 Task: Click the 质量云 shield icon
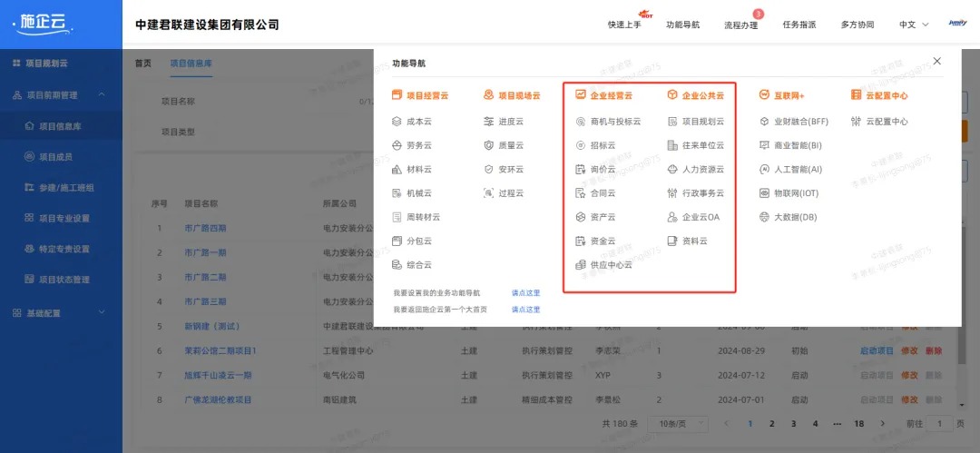click(x=489, y=145)
